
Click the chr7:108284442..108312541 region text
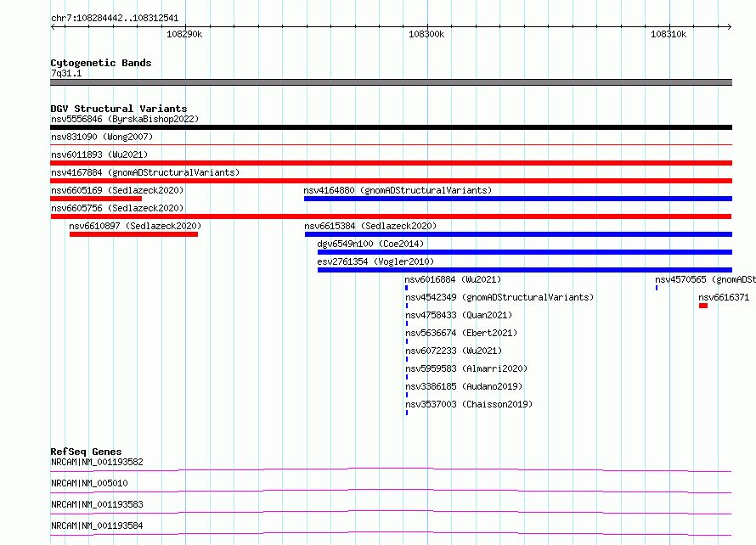115,19
